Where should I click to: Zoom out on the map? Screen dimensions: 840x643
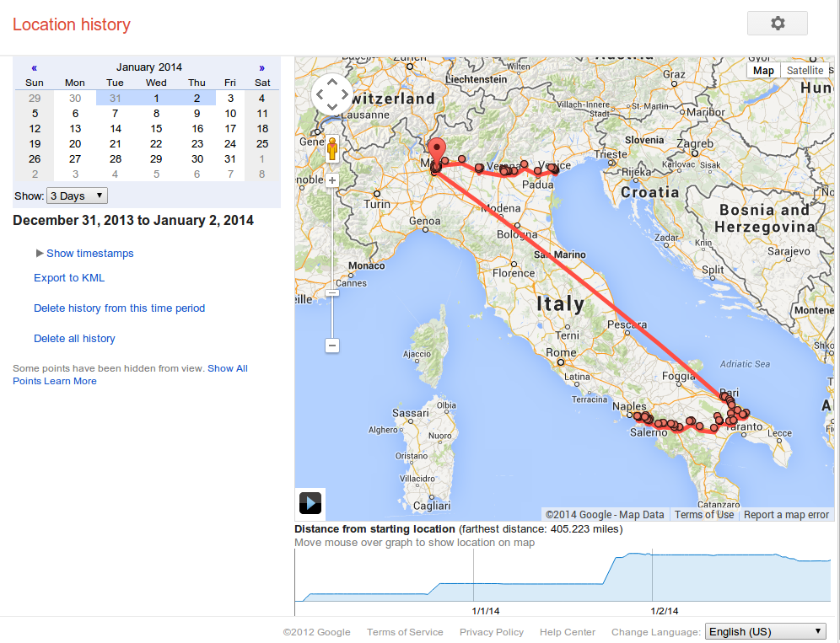point(332,346)
